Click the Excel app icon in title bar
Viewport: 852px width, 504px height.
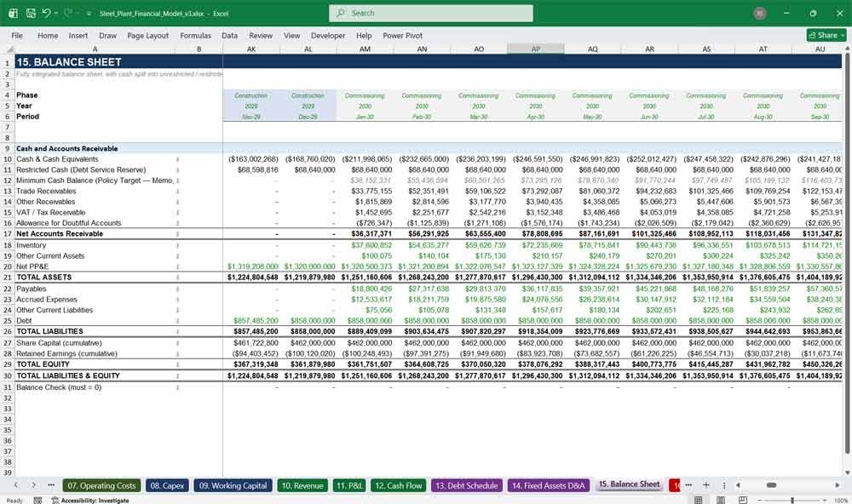[x=13, y=13]
